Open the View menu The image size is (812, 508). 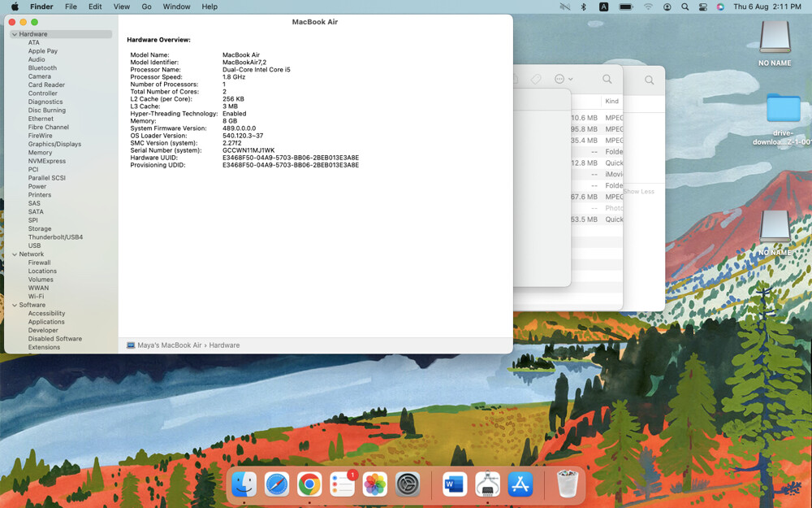(x=122, y=7)
